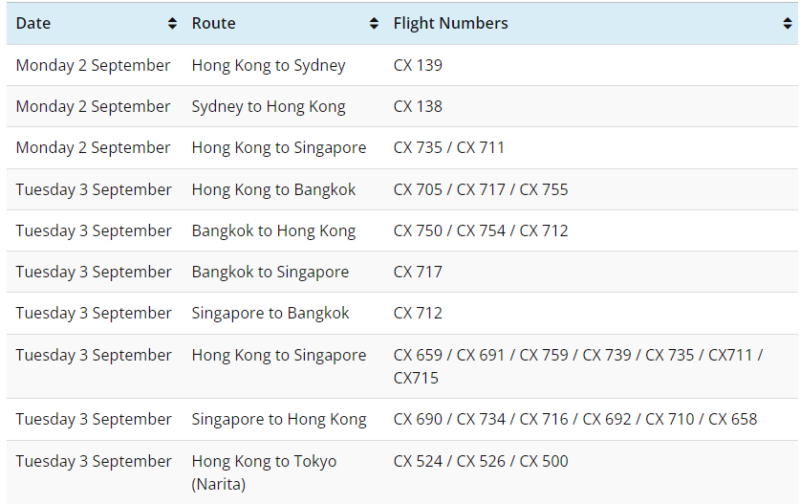The image size is (800, 504).
Task: Click the CX 138 flight number cell
Action: [418, 106]
